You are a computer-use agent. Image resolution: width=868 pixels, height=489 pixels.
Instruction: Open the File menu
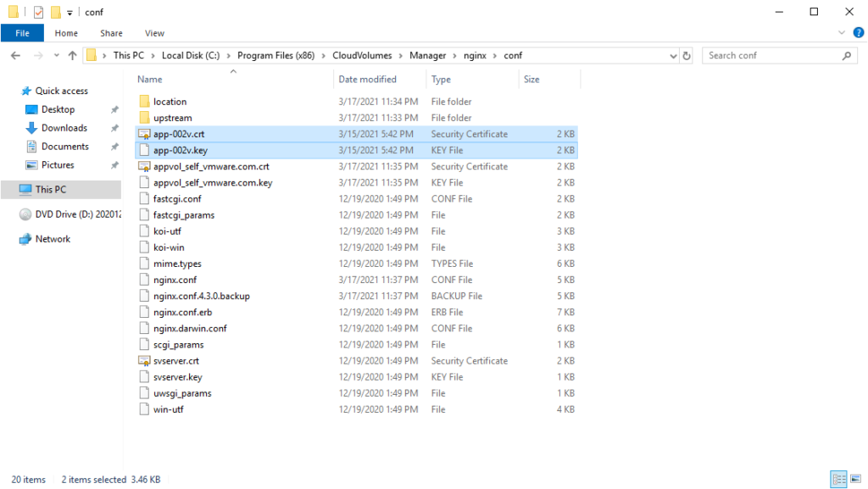(x=22, y=33)
